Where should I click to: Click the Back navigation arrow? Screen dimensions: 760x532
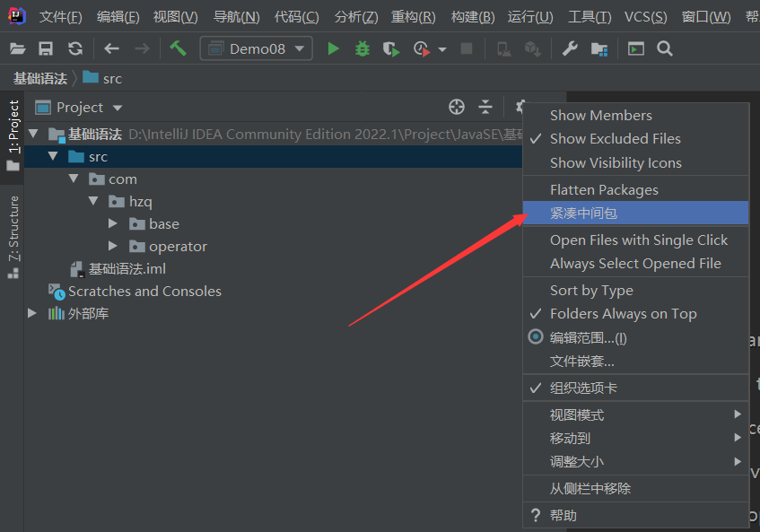[111, 49]
